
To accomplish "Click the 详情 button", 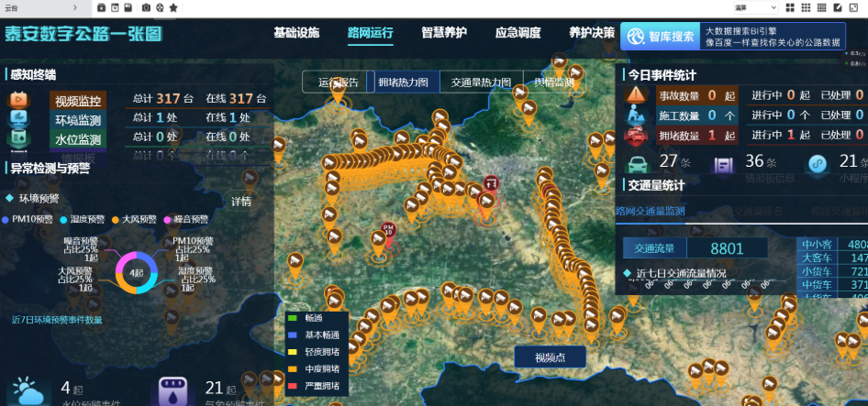I will click(x=241, y=202).
